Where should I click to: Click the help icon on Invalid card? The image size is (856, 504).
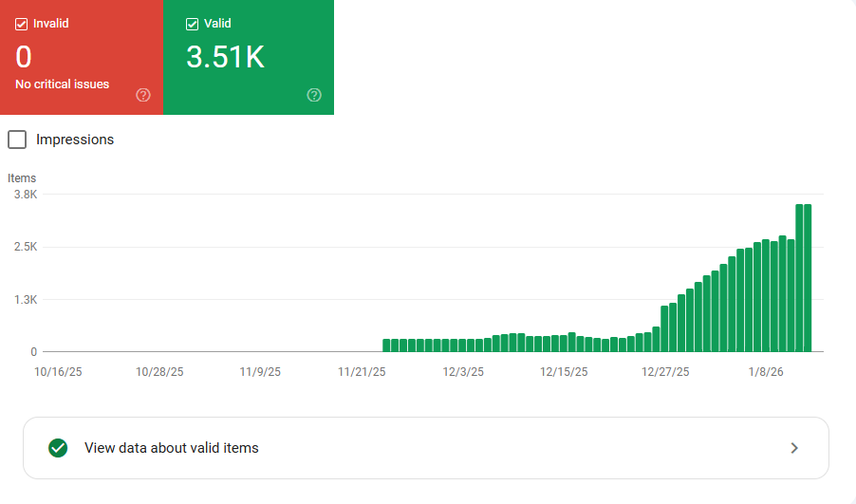pyautogui.click(x=143, y=95)
